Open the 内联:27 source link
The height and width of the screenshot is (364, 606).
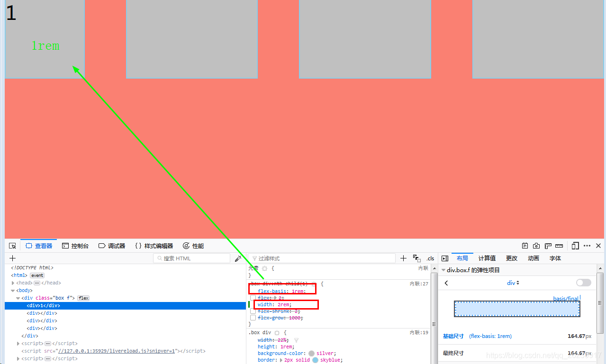tap(419, 284)
